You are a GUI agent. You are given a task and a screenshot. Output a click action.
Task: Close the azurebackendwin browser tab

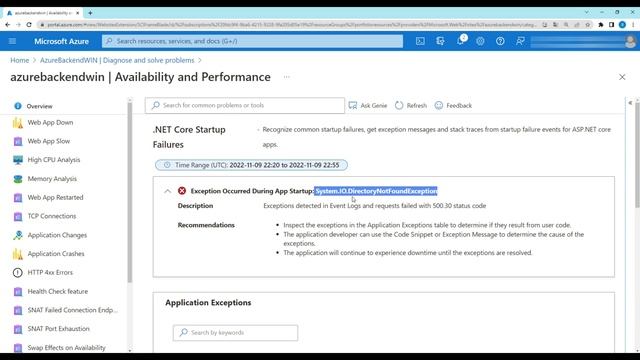78,13
